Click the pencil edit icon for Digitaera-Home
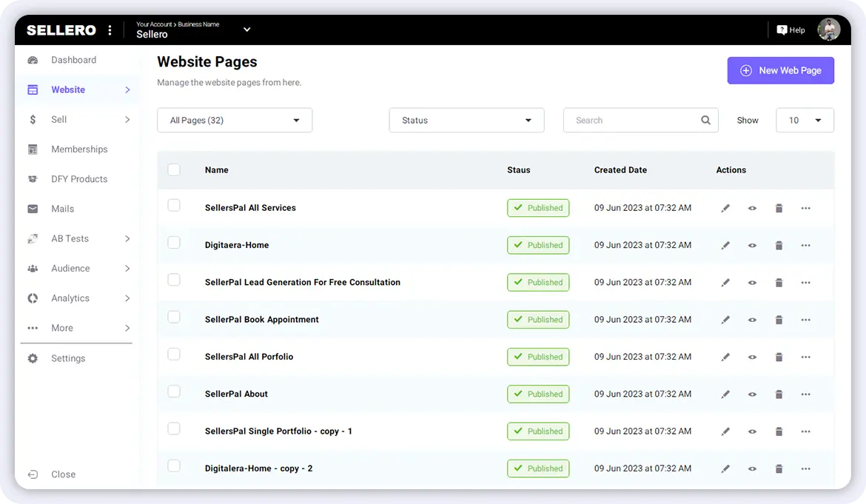 point(725,246)
